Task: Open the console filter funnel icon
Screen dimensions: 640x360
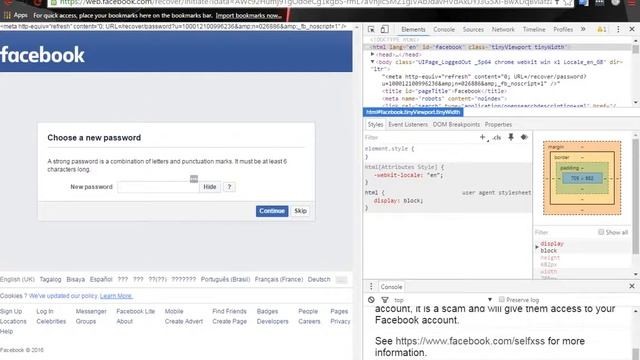Action: [384, 300]
